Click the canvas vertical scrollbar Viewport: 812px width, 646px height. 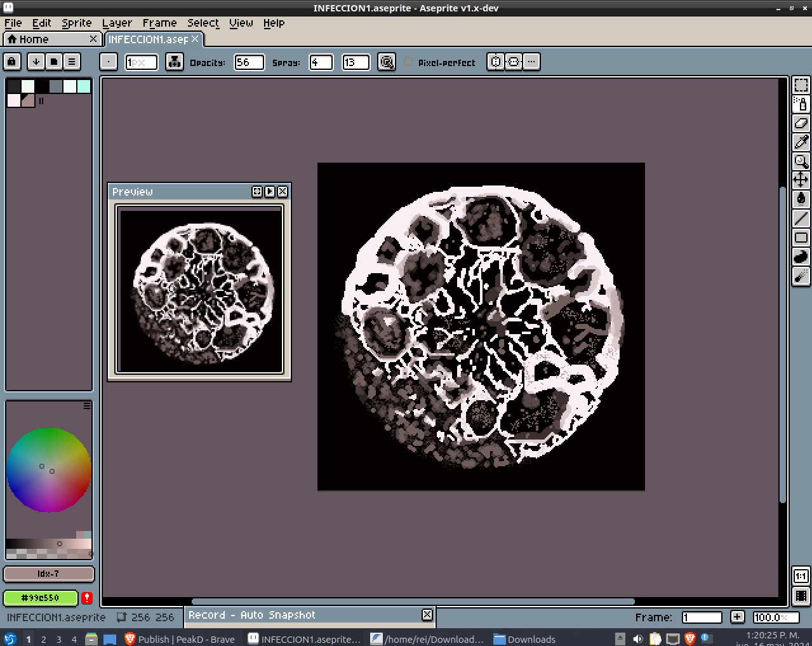pos(783,346)
